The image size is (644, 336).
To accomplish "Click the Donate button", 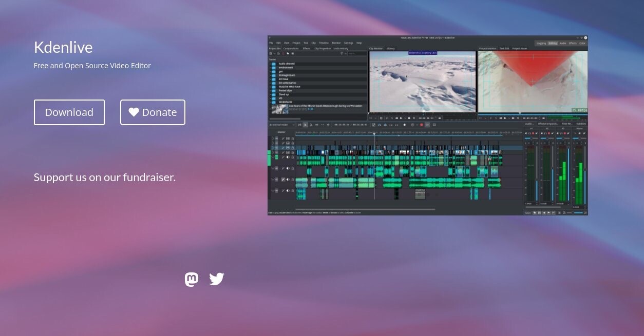I will click(x=153, y=112).
